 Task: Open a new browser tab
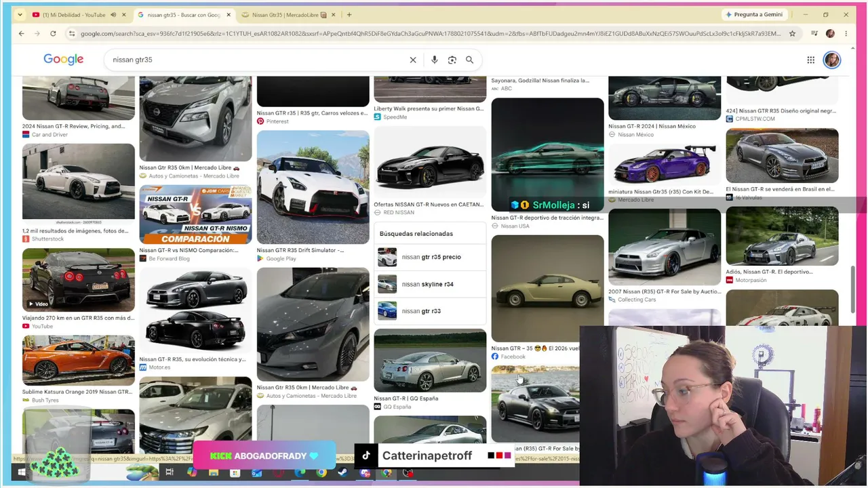click(349, 14)
